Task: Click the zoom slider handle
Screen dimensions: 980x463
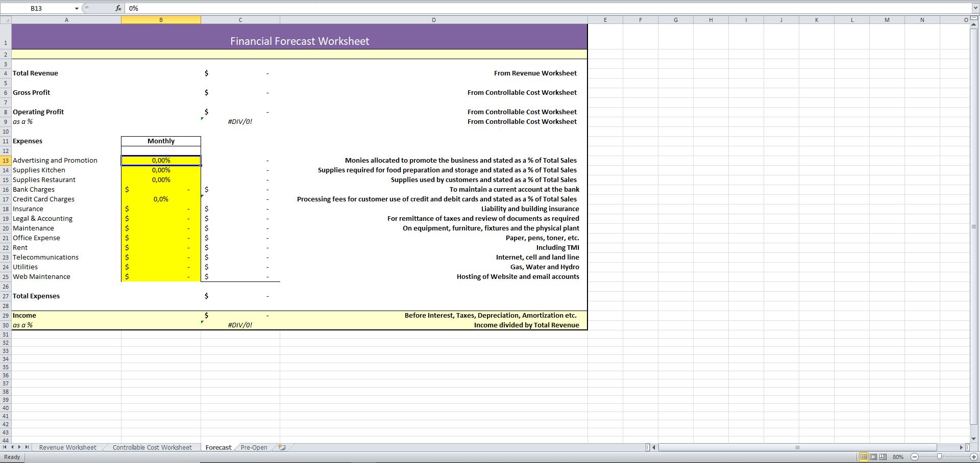Action: click(x=938, y=457)
